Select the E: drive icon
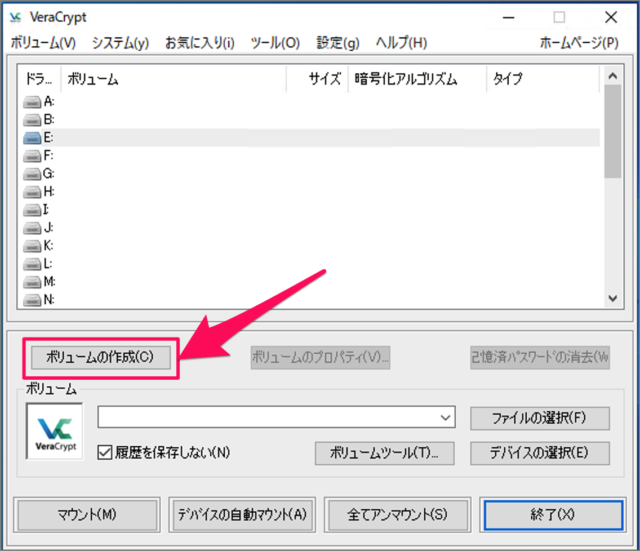The image size is (640, 551). pyautogui.click(x=34, y=138)
